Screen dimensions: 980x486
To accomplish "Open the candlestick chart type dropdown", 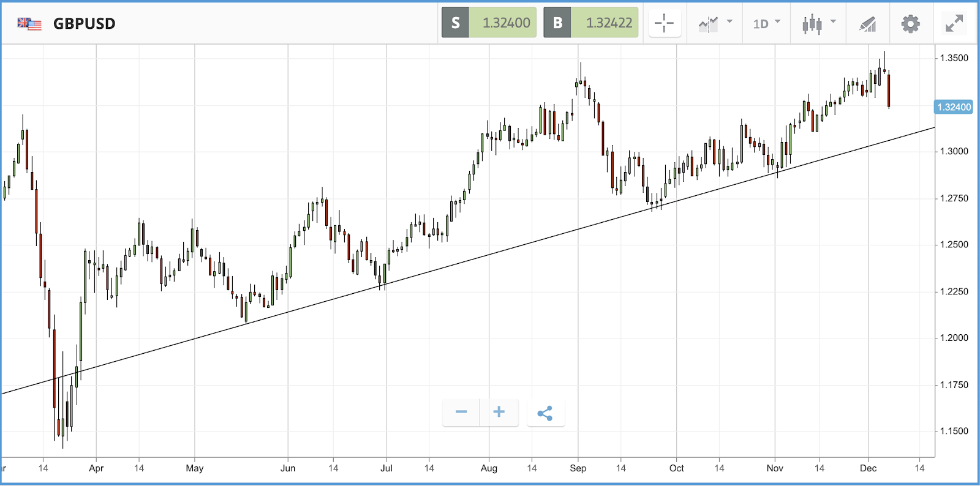I will (818, 24).
